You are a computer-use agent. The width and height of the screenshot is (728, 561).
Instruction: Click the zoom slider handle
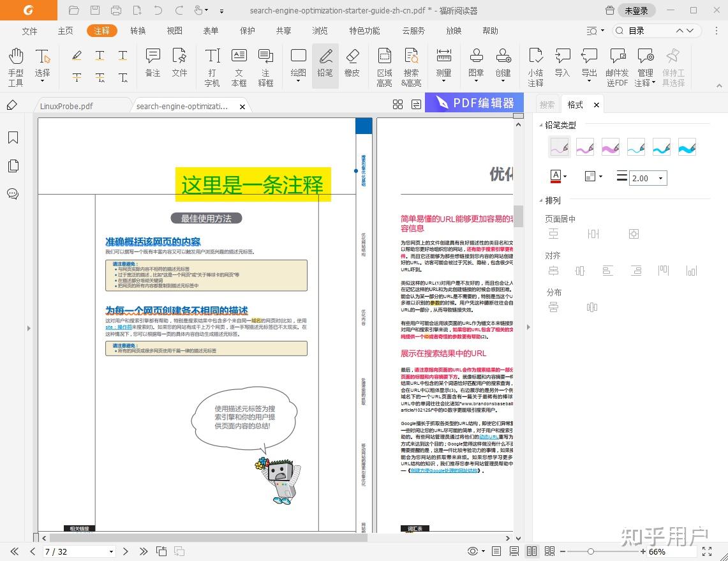coord(591,551)
